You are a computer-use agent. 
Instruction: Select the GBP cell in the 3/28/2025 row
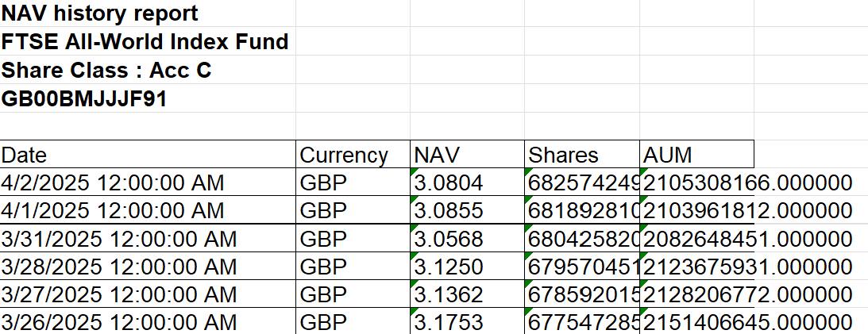353,267
